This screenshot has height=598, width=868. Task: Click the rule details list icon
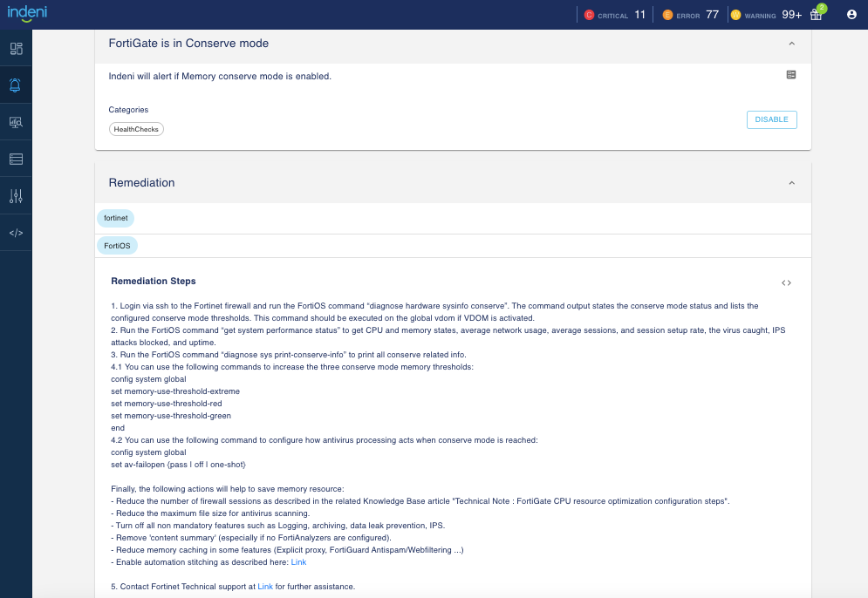pyautogui.click(x=791, y=75)
